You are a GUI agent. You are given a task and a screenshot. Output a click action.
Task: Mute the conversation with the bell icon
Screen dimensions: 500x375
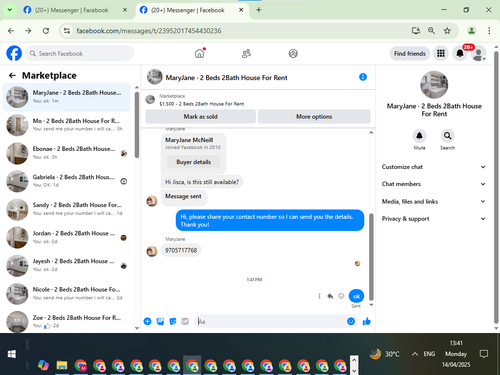pyautogui.click(x=419, y=136)
